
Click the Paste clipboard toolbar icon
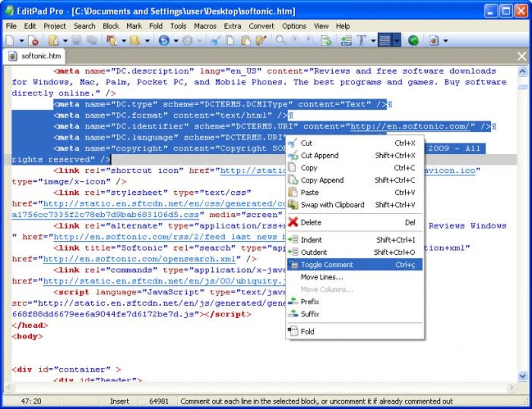245,41
